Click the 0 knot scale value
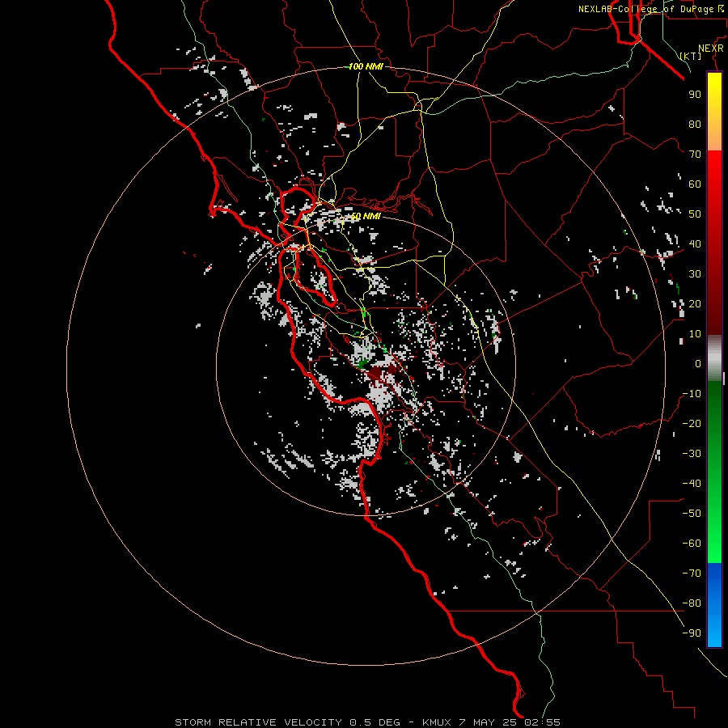 coord(698,363)
